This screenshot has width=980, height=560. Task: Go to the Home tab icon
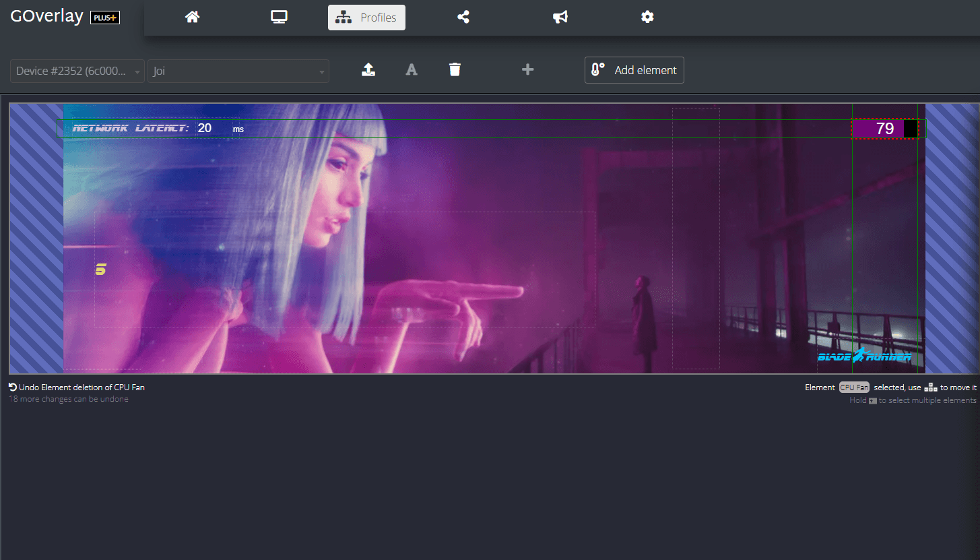click(x=193, y=18)
